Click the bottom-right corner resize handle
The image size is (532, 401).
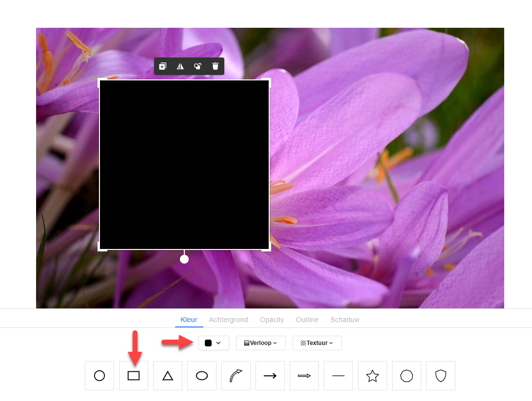(269, 249)
